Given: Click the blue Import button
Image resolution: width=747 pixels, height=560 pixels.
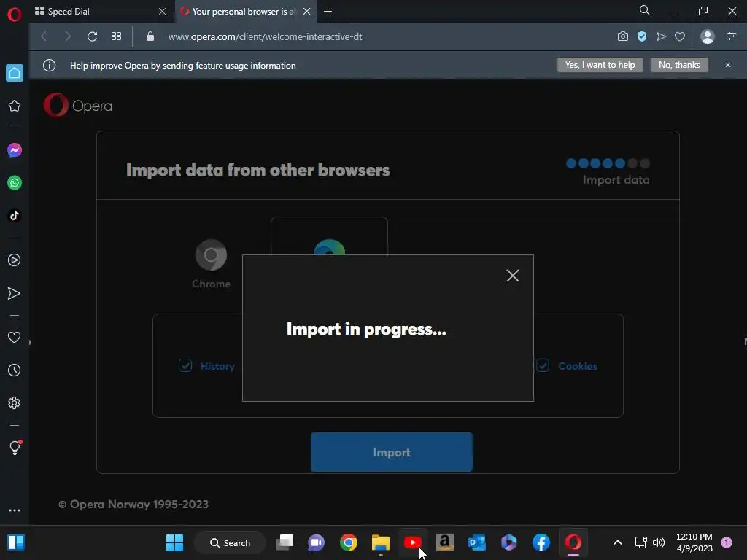Looking at the screenshot, I should click(392, 452).
